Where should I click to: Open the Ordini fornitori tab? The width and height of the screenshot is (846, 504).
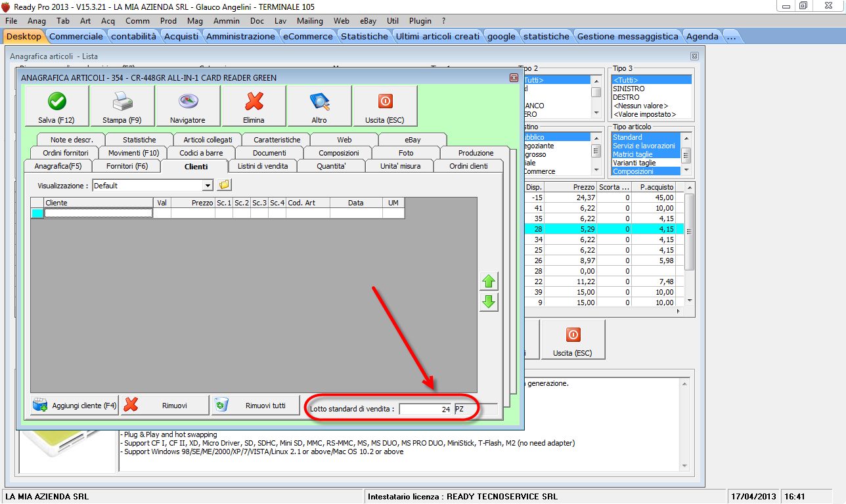click(x=65, y=153)
